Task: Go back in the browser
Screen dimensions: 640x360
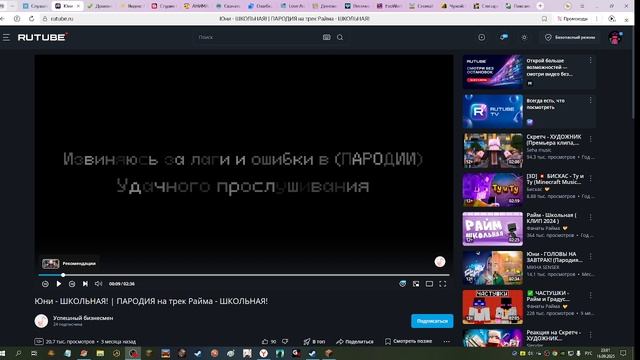Action: (2, 19)
